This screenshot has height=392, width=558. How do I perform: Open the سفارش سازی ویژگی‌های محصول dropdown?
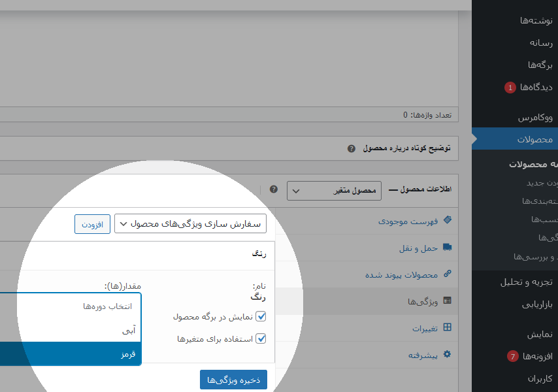click(190, 223)
